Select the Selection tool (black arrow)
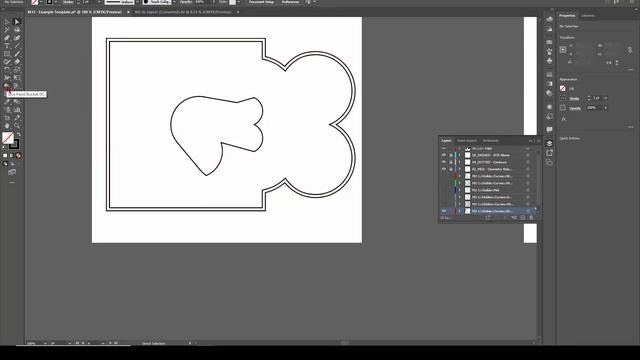 [7, 22]
